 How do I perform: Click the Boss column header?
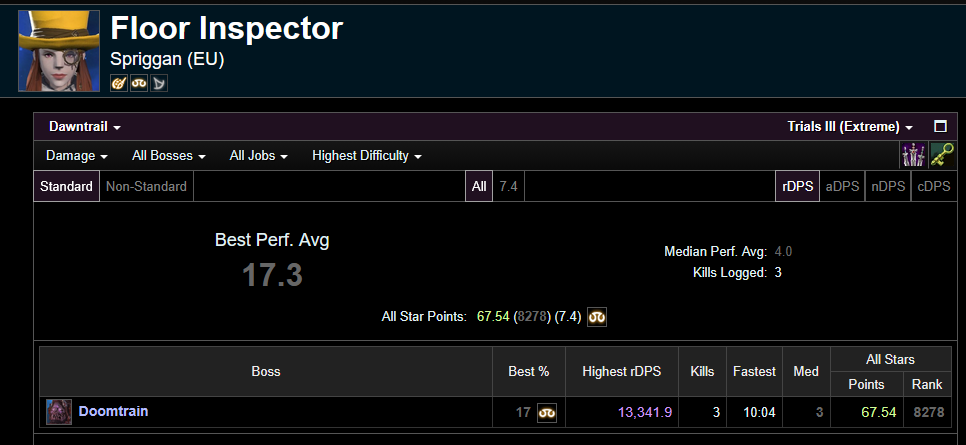click(266, 372)
